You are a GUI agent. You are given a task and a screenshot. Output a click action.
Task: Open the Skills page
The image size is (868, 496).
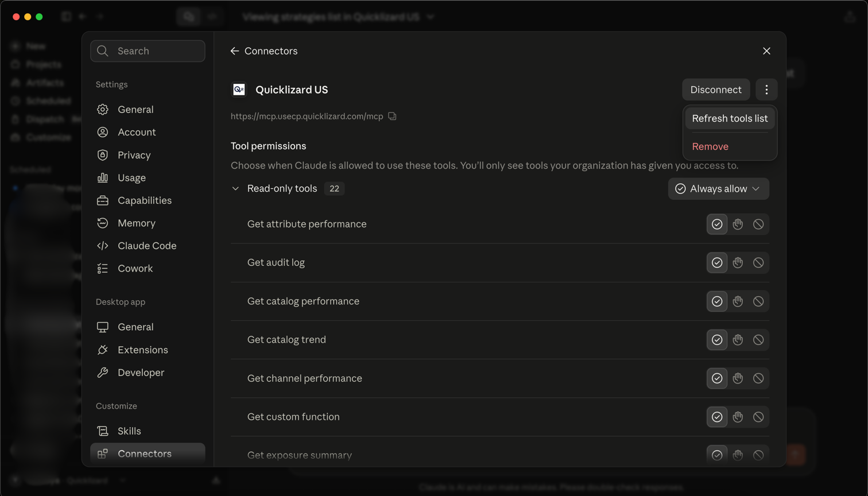(x=148, y=431)
